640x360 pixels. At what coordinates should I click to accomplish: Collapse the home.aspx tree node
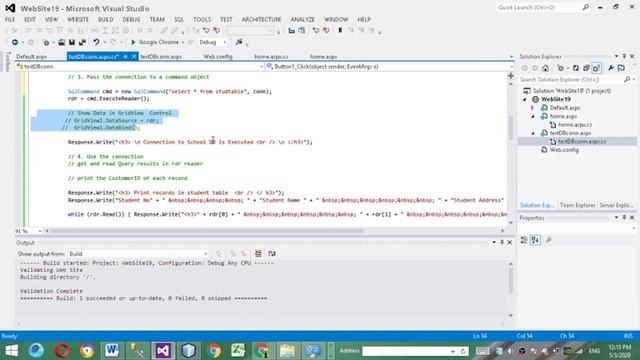(533, 116)
